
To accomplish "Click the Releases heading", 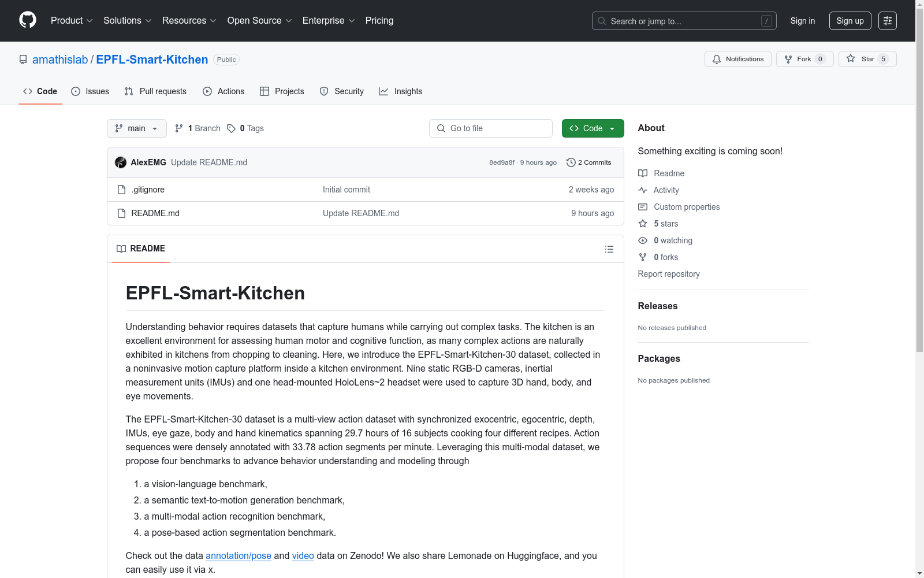I will [x=658, y=306].
